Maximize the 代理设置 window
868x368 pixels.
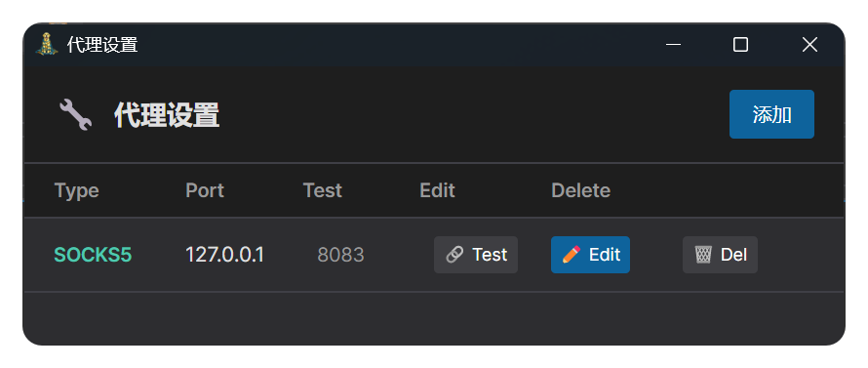(740, 44)
